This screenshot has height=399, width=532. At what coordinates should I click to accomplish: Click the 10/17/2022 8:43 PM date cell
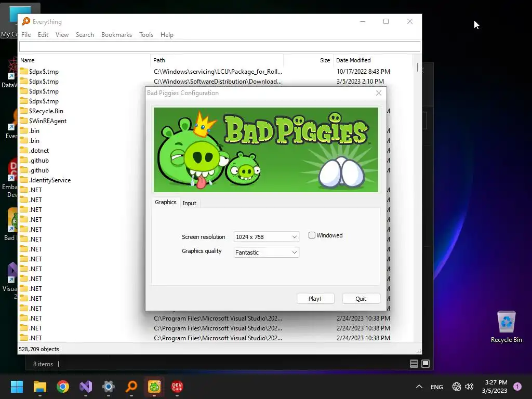pyautogui.click(x=363, y=72)
